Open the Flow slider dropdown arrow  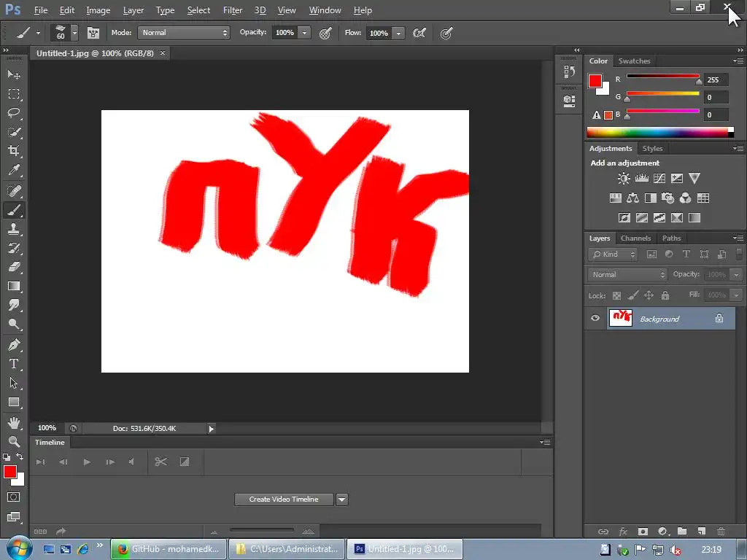pyautogui.click(x=399, y=34)
